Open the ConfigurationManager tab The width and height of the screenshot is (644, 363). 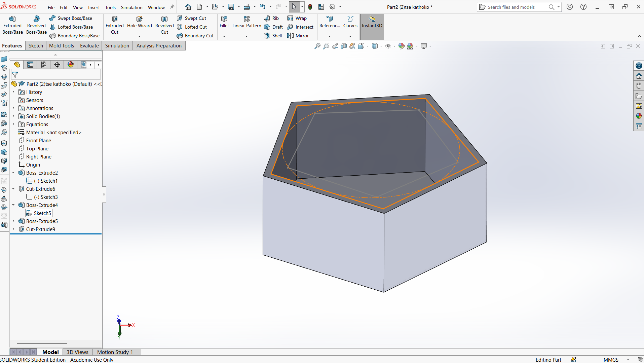(44, 65)
